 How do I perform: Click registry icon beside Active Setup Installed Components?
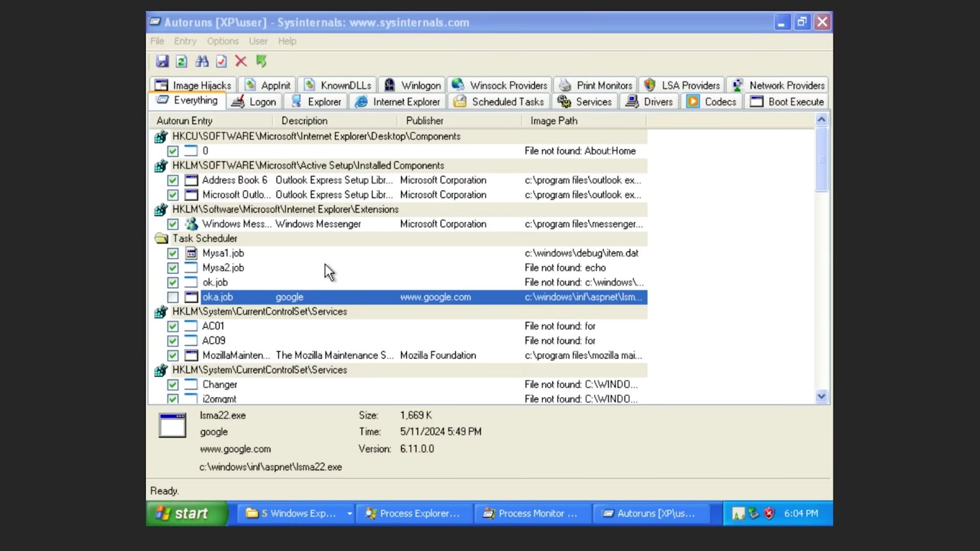tap(161, 165)
